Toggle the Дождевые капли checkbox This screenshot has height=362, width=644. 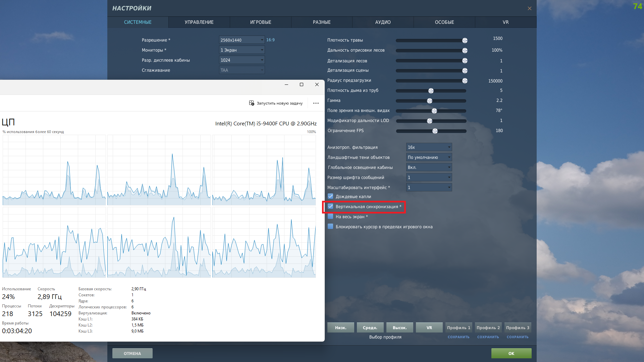click(x=330, y=196)
